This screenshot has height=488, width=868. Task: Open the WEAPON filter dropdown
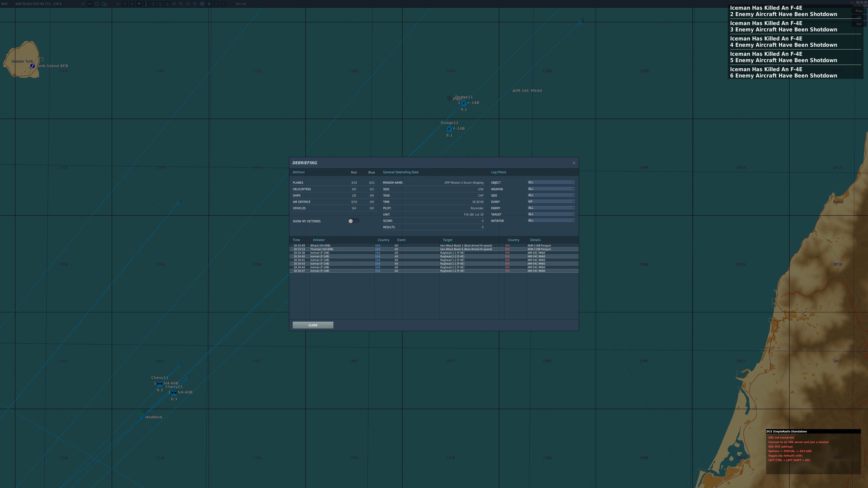coord(551,189)
